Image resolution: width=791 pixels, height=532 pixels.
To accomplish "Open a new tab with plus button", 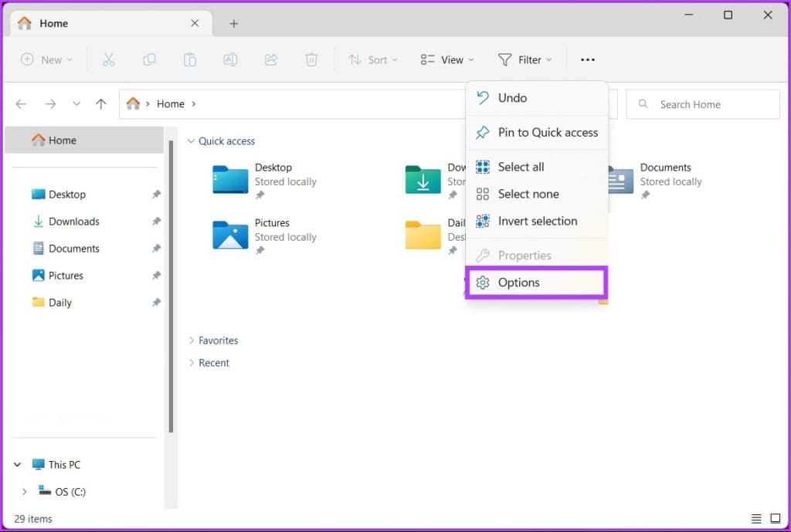I will click(x=233, y=24).
